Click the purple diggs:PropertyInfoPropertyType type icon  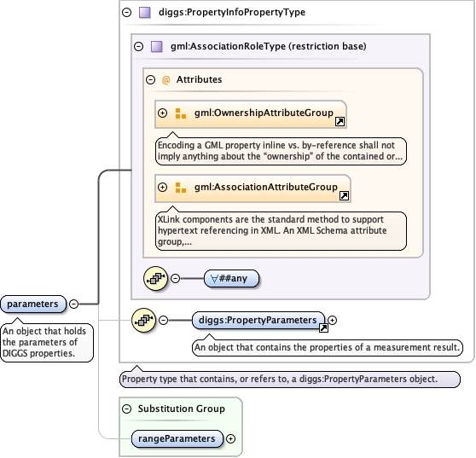point(145,13)
